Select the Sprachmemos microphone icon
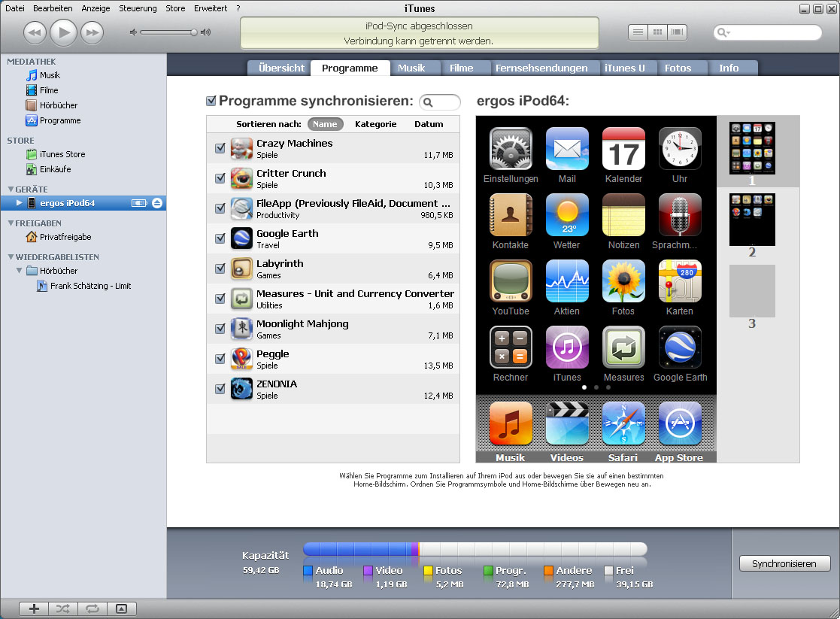Viewport: 840px width, 619px height. pos(680,215)
